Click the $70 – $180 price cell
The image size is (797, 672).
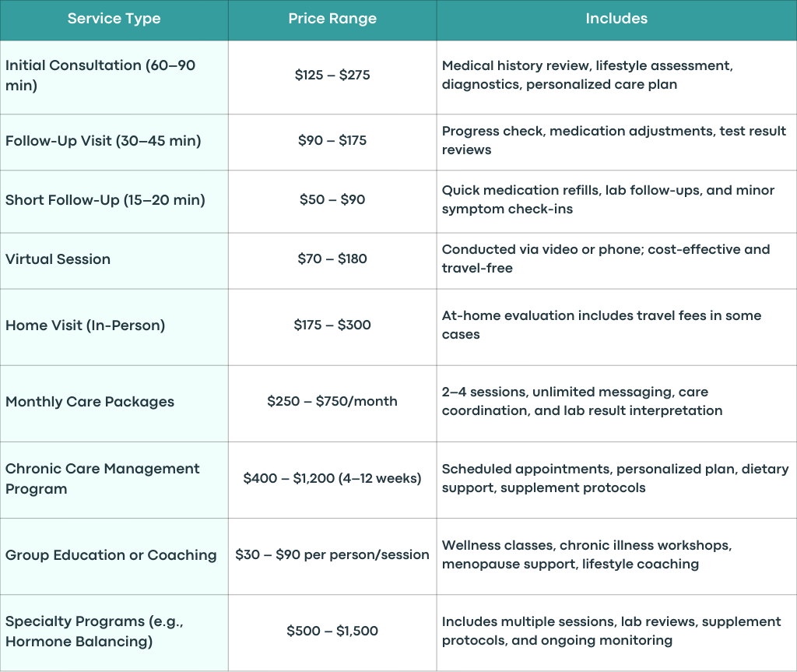tap(332, 261)
